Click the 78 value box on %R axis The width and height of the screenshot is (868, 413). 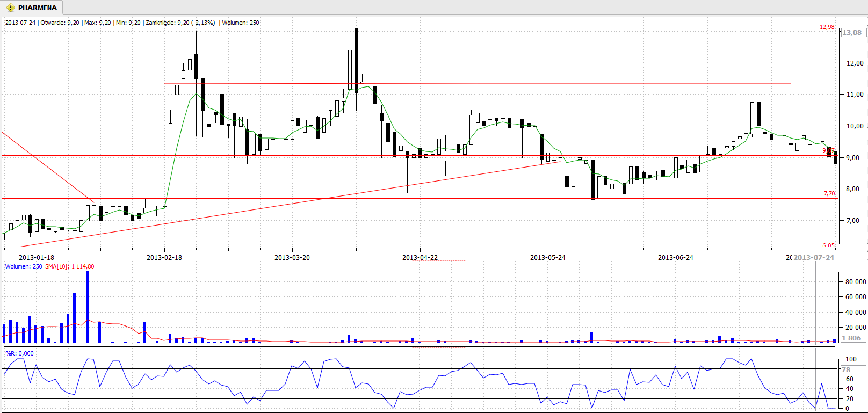852,369
